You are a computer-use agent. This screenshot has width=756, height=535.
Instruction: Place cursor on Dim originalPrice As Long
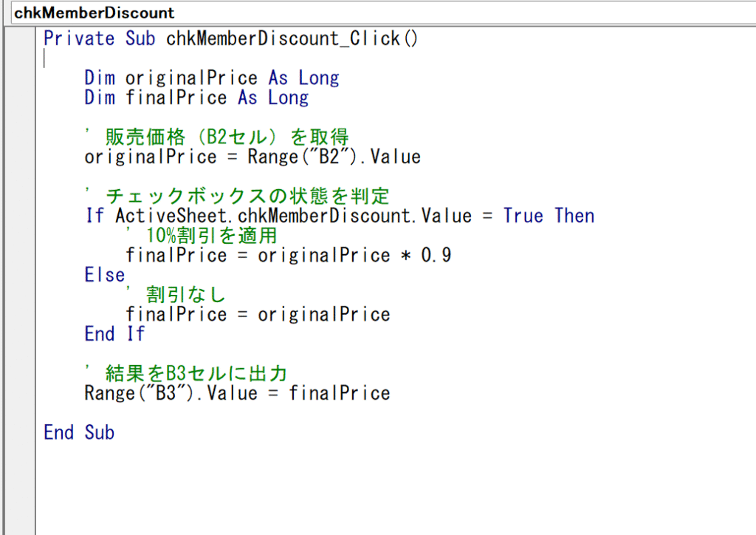[x=211, y=78]
